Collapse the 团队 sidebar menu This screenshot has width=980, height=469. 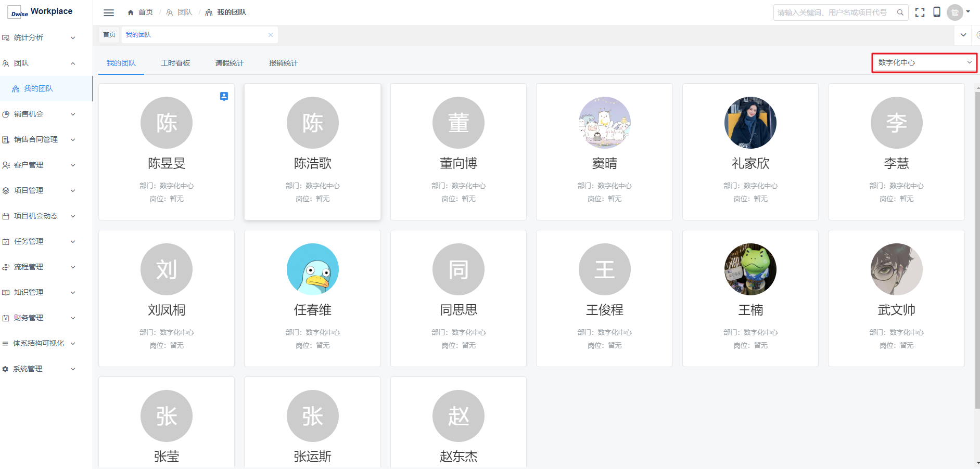39,63
